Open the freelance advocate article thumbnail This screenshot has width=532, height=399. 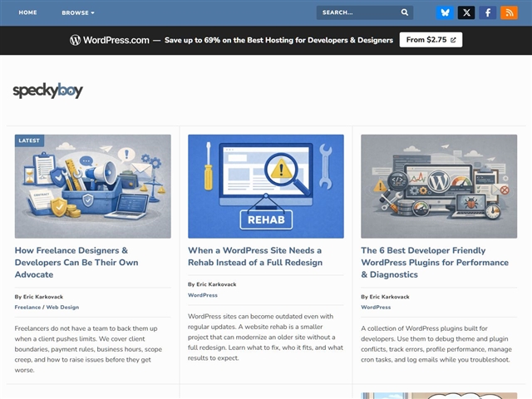point(93,186)
